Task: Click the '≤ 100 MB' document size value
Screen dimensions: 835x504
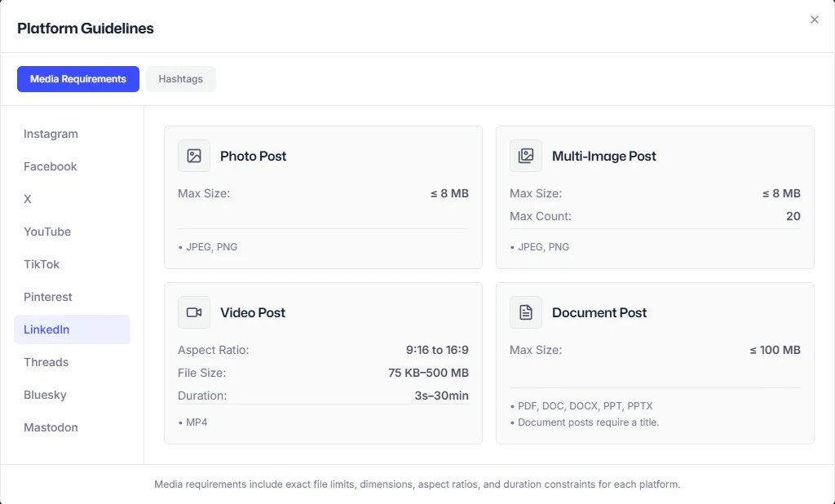Action: (775, 350)
